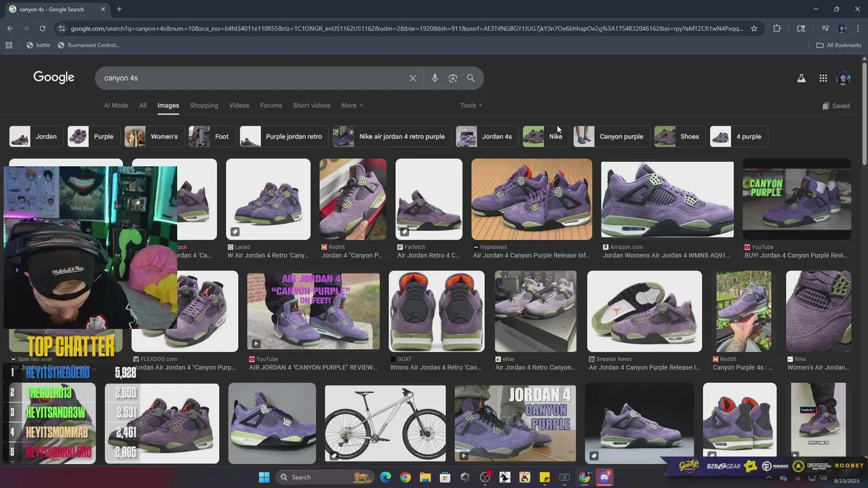Expand the Tools dropdown
This screenshot has height=488, width=868.
471,105
